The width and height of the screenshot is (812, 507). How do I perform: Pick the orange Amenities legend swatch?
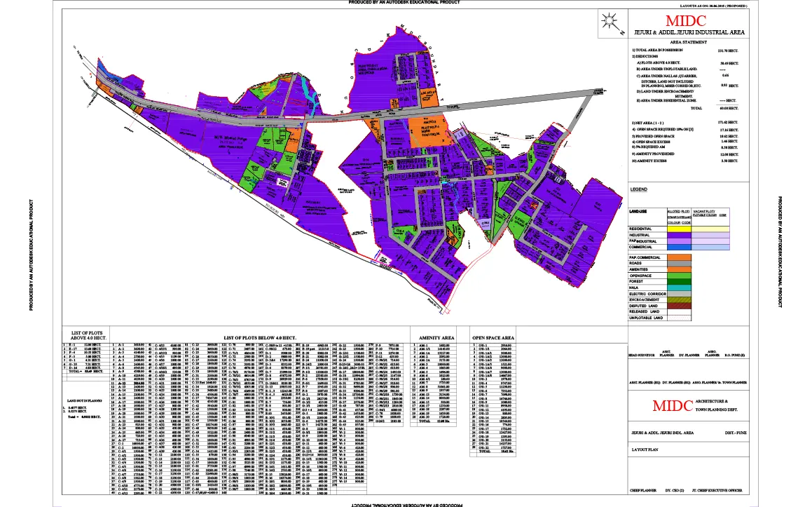click(x=680, y=270)
